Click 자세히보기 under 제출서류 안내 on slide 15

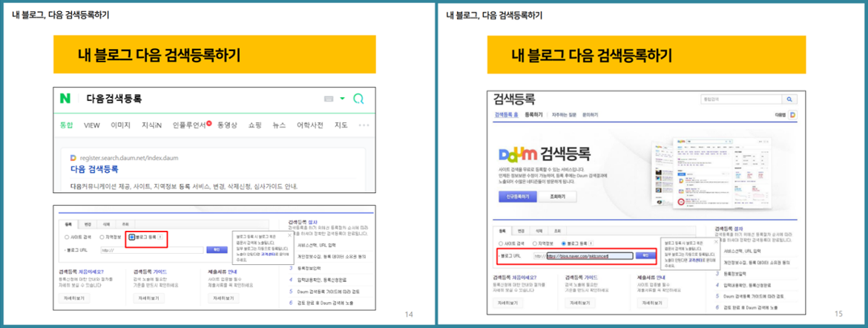[651, 303]
